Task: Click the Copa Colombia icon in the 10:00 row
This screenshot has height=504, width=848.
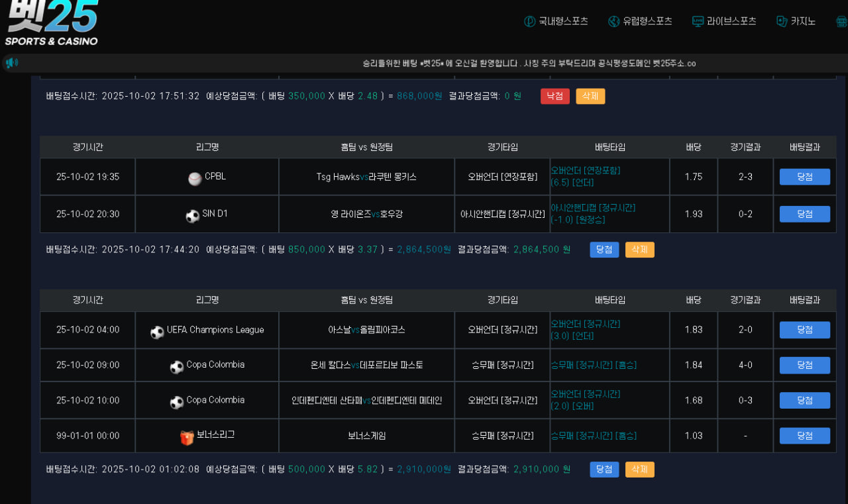Action: 177,402
